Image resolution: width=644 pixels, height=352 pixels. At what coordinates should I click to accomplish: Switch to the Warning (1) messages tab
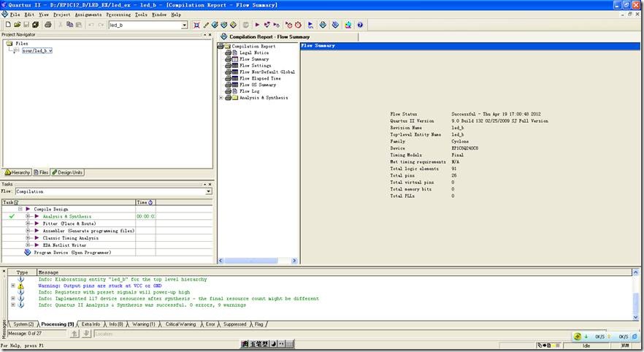click(143, 324)
